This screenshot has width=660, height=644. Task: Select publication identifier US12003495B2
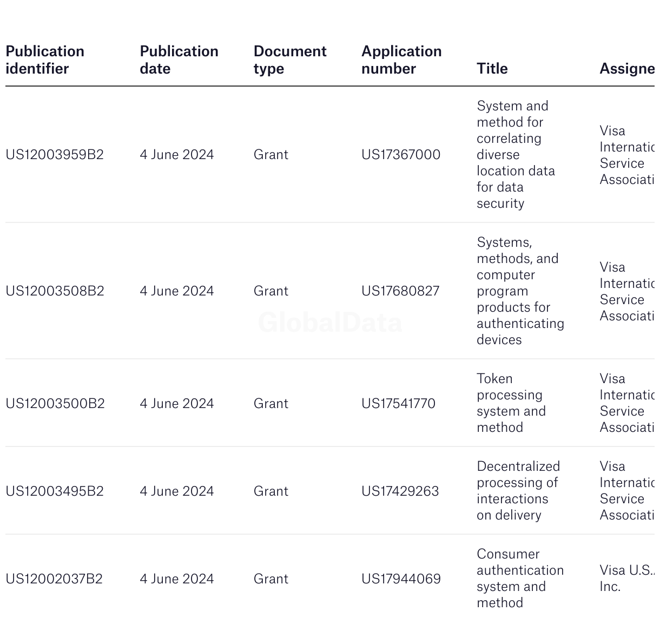55,491
